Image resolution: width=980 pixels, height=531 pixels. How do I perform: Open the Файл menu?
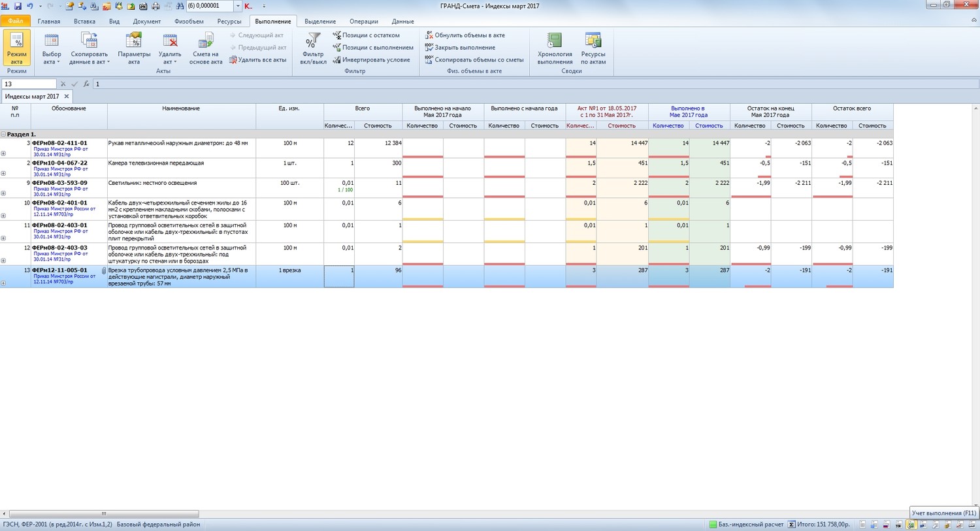(x=15, y=22)
